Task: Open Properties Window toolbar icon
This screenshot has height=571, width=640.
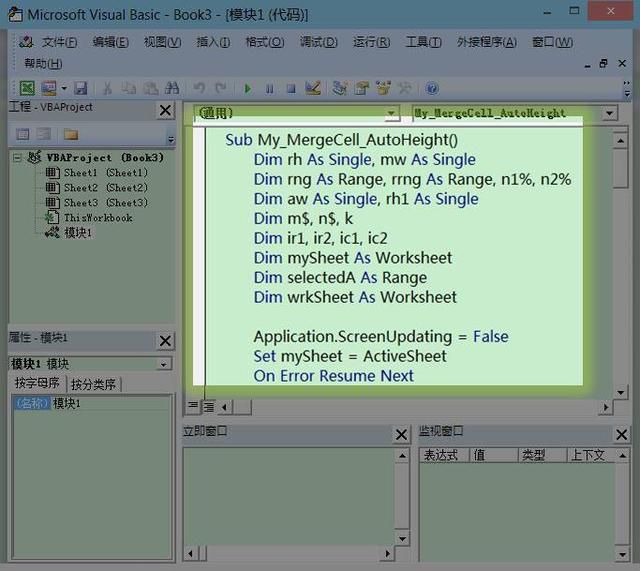Action: coord(361,88)
